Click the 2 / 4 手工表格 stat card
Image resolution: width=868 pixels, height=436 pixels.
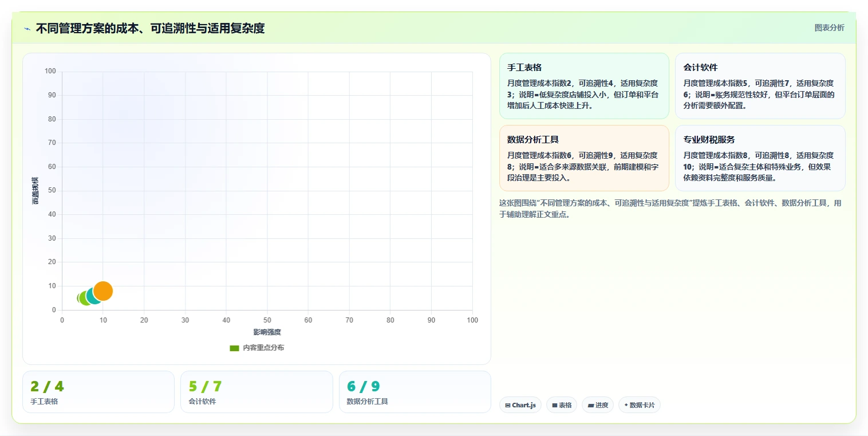[x=98, y=392]
